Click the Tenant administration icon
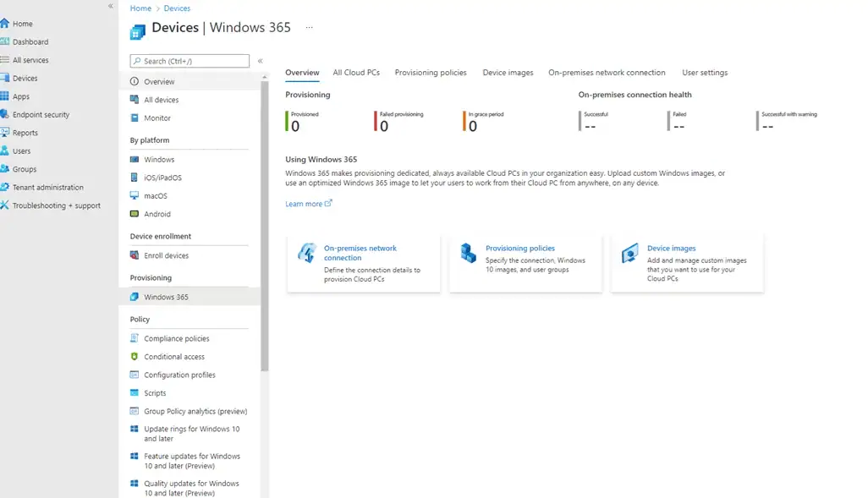868x498 pixels. [5, 187]
